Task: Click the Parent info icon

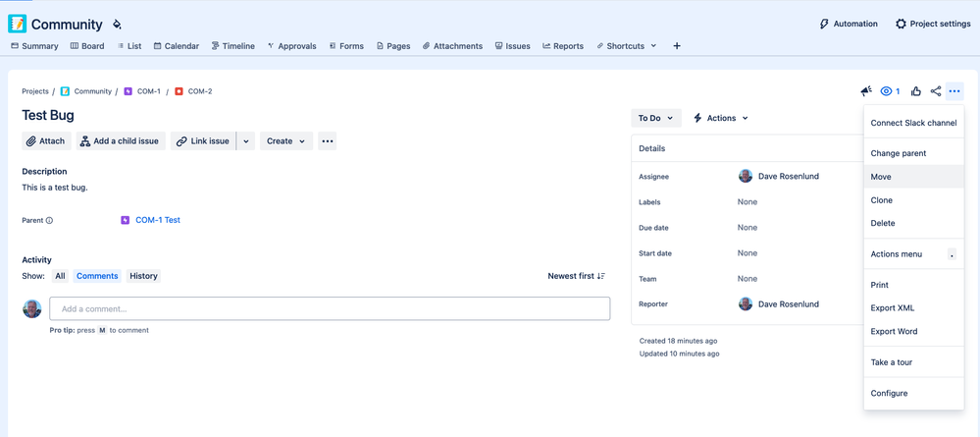Action: [x=49, y=220]
